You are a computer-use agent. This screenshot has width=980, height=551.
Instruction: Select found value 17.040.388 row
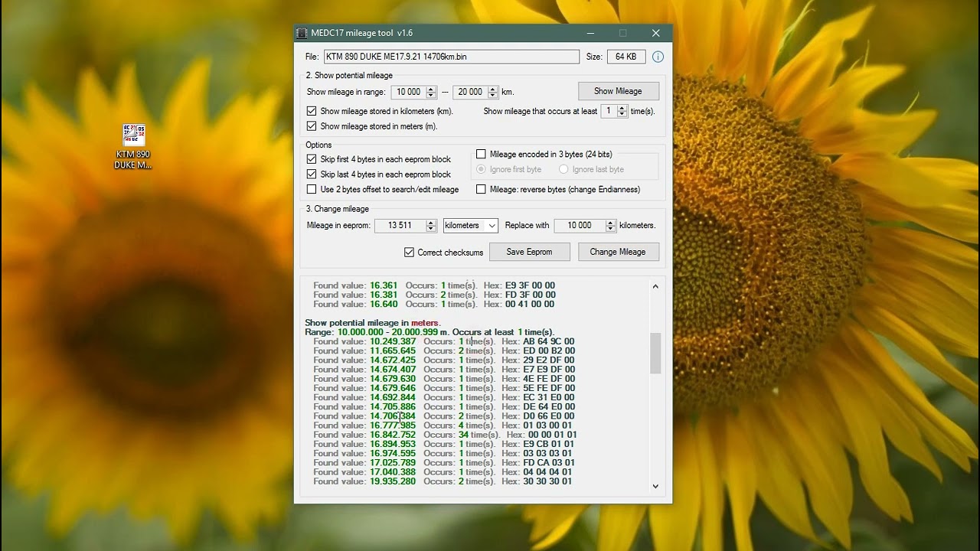coord(444,472)
